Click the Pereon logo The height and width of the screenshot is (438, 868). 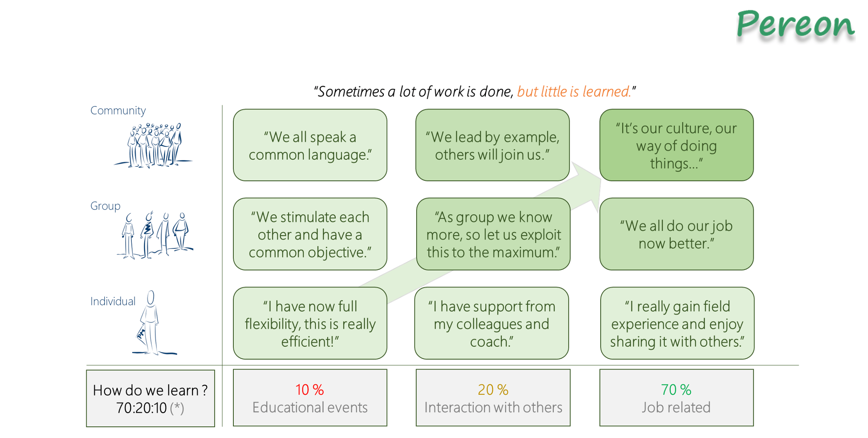click(x=795, y=25)
